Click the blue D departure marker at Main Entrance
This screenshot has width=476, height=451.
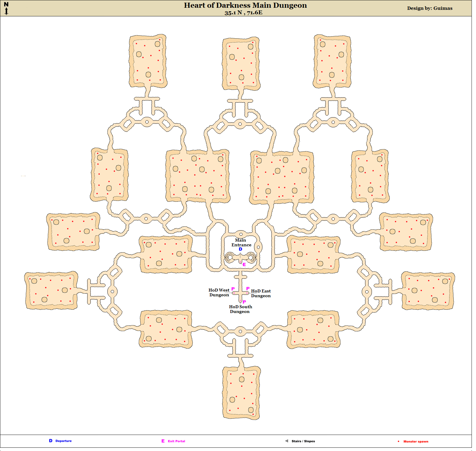(x=240, y=249)
